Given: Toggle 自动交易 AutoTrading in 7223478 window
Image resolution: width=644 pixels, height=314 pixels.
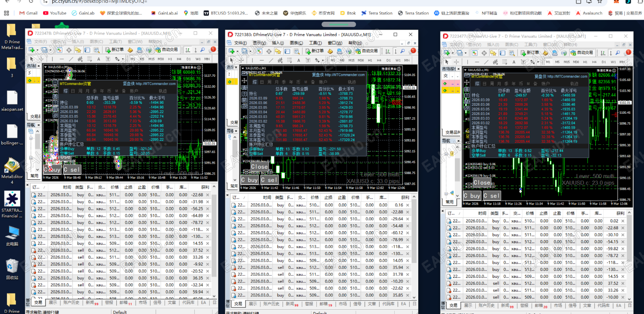Looking at the screenshot, I should pyautogui.click(x=167, y=50).
